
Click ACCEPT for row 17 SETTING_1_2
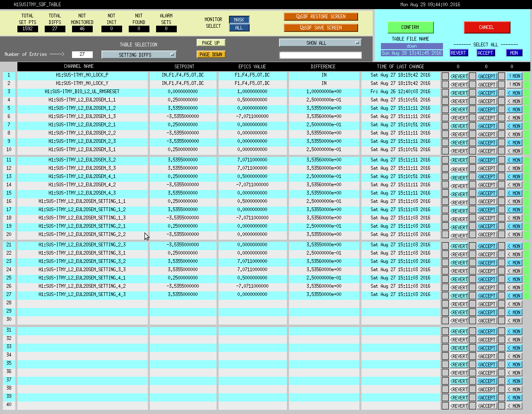(487, 209)
